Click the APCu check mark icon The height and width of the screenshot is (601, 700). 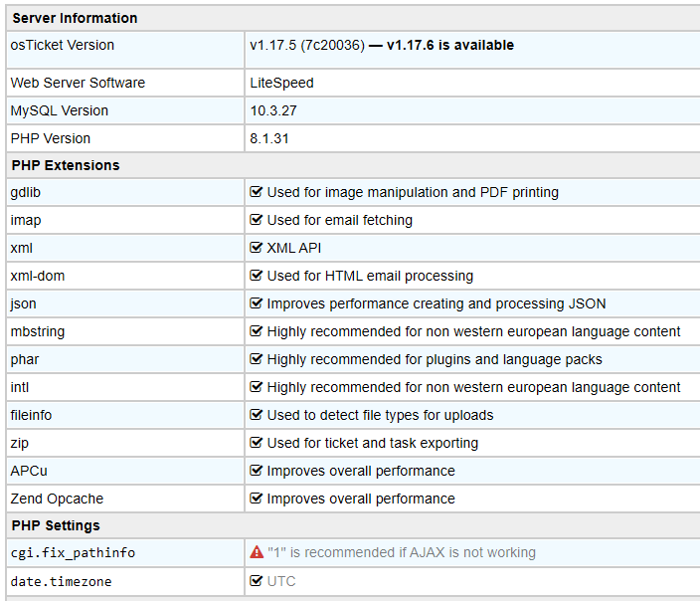[x=257, y=471]
